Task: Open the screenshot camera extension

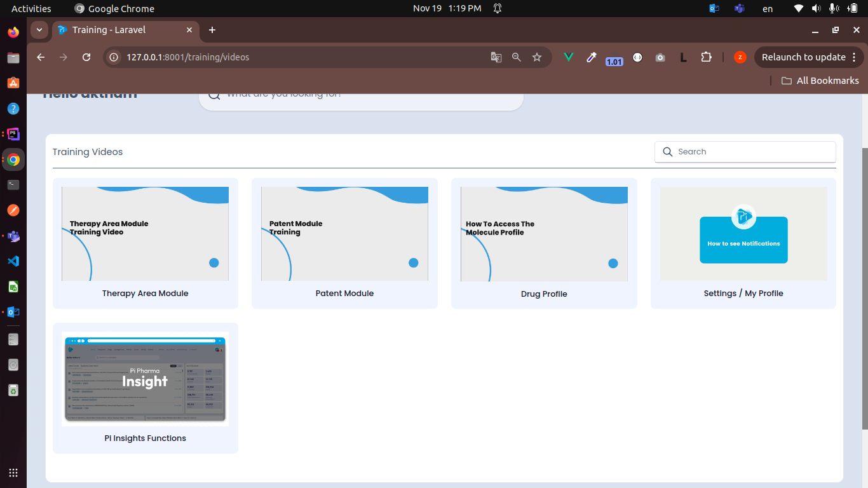Action: tap(660, 57)
